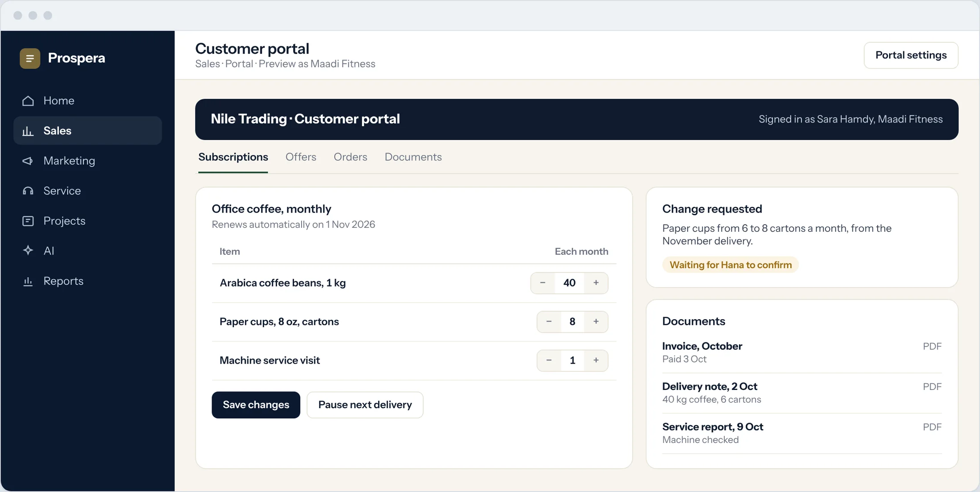Decrease Machine service visit quantity
980x492 pixels.
[x=549, y=361]
